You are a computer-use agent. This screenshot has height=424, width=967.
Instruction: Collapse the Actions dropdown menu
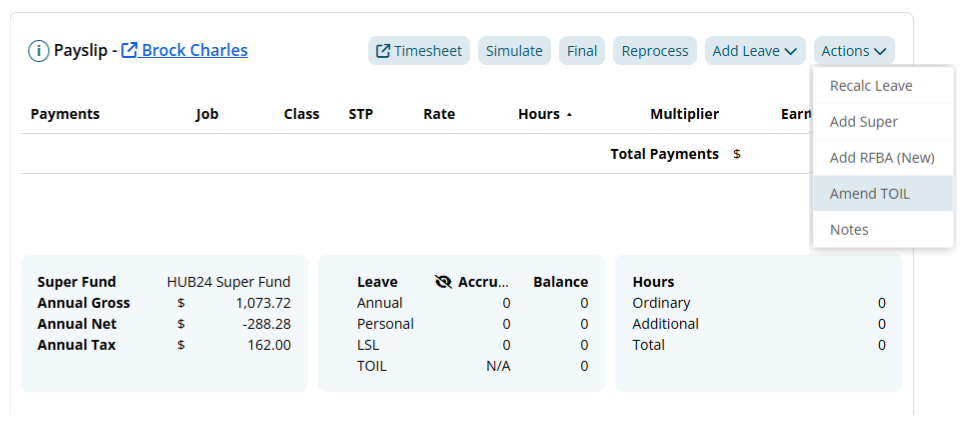[x=854, y=51]
